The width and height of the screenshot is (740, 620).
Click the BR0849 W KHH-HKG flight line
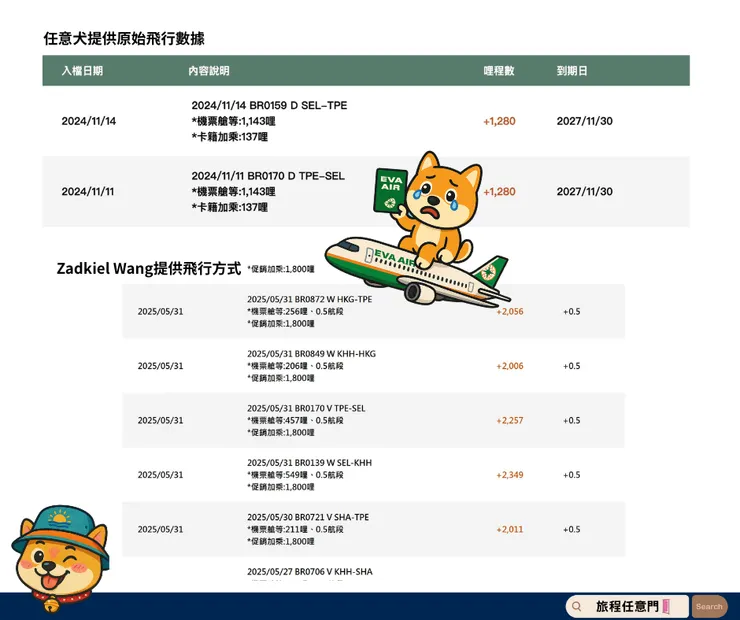coord(311,353)
